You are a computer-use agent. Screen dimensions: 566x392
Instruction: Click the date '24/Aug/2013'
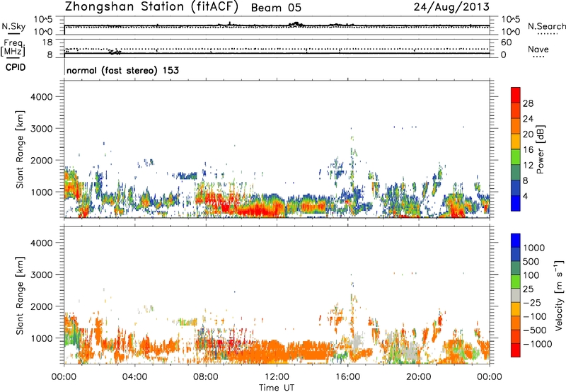coord(451,7)
